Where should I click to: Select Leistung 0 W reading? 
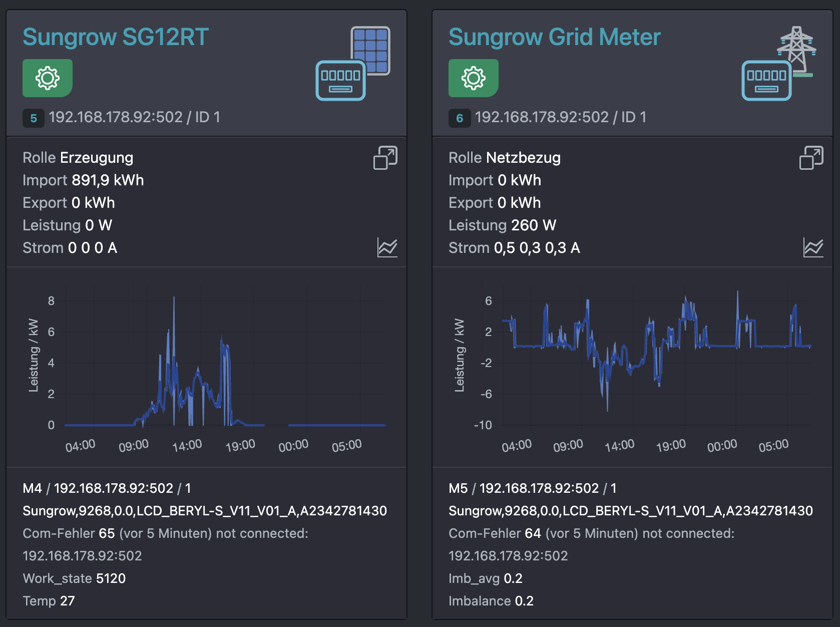tap(68, 225)
